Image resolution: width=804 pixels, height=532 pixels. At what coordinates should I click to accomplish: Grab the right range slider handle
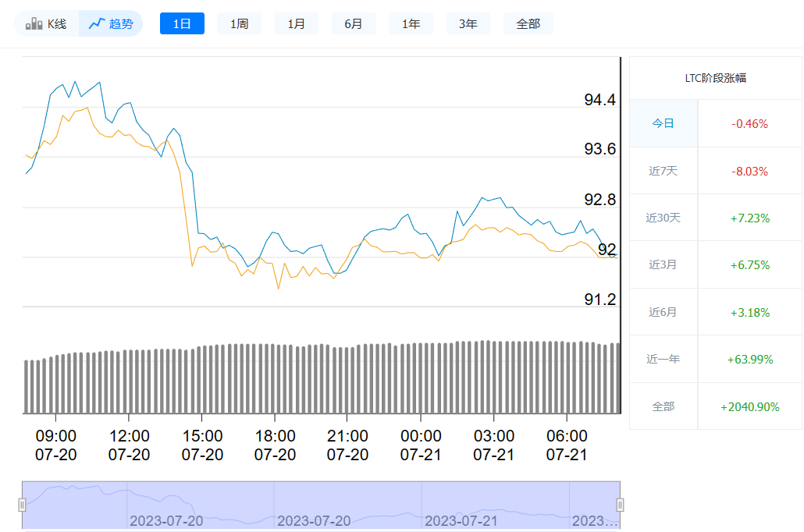621,505
